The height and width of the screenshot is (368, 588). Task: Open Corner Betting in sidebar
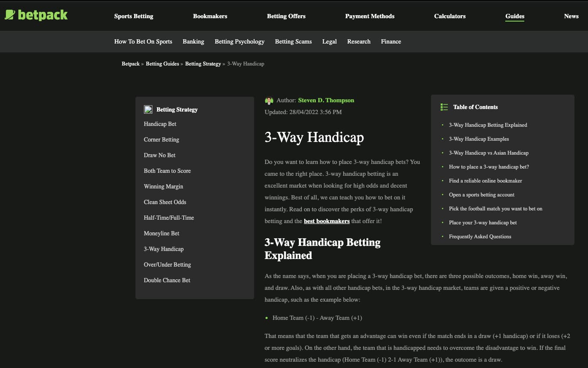tap(161, 139)
